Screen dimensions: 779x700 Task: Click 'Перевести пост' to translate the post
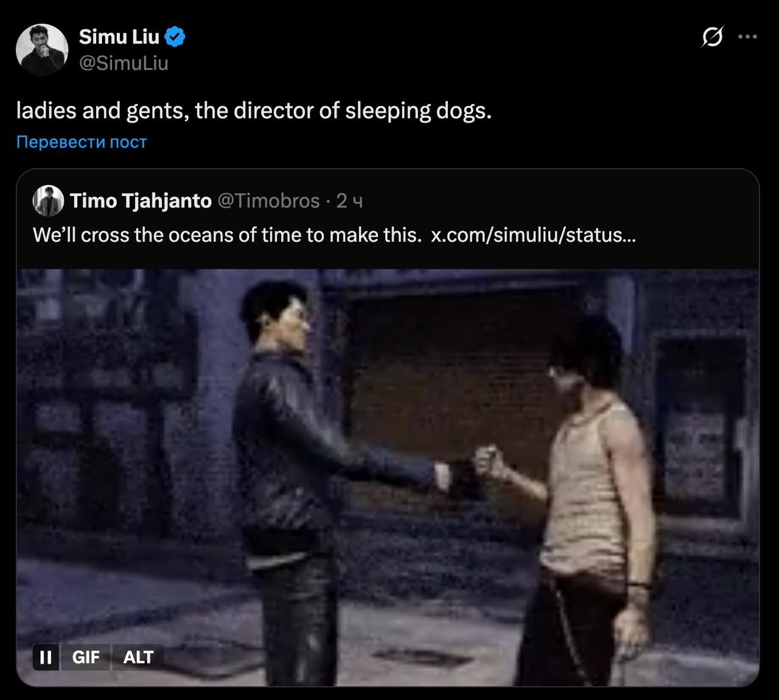(x=82, y=142)
